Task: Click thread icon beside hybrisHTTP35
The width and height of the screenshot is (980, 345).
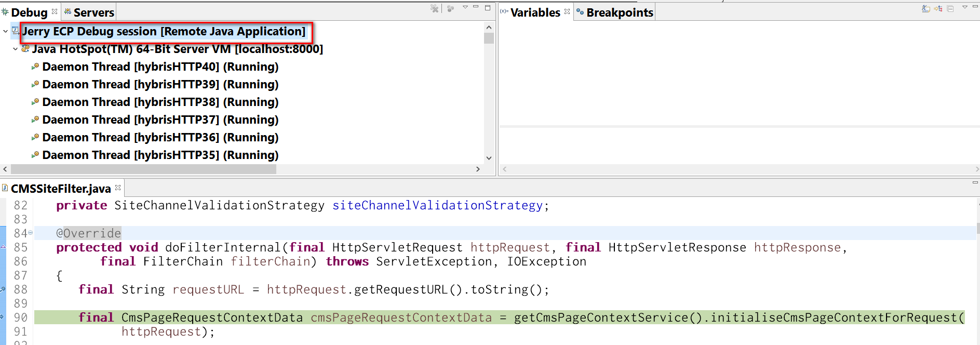Action: pos(35,155)
